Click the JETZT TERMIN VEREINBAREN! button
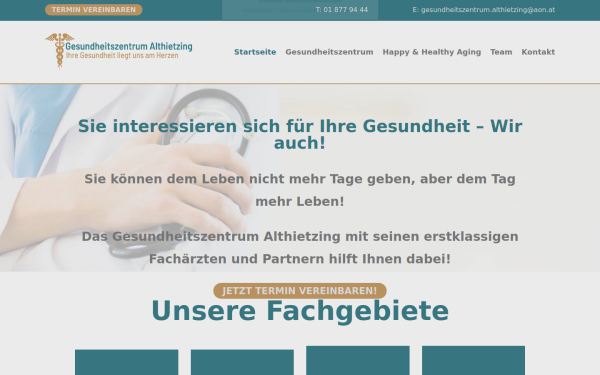The height and width of the screenshot is (375, 600). 300,291
